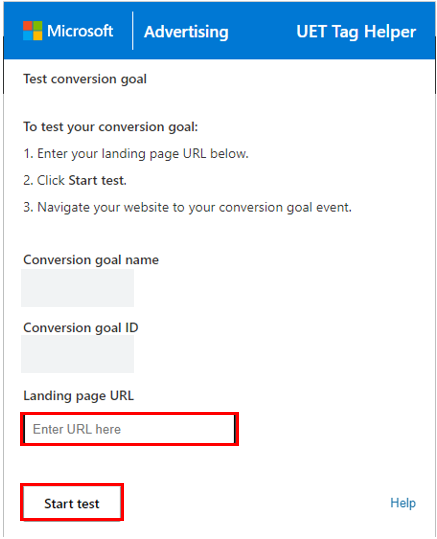This screenshot has height=539, width=437.
Task: Click the UET Tag Helper title
Action: pyautogui.click(x=356, y=32)
